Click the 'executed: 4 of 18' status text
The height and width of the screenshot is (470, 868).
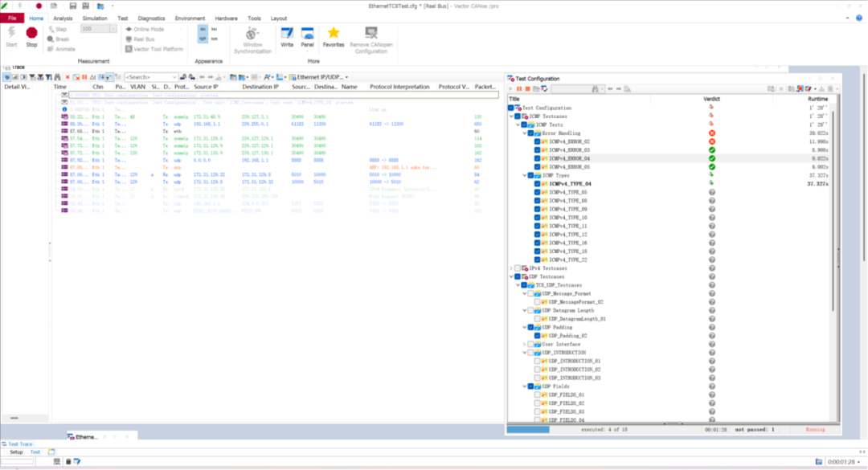point(604,430)
